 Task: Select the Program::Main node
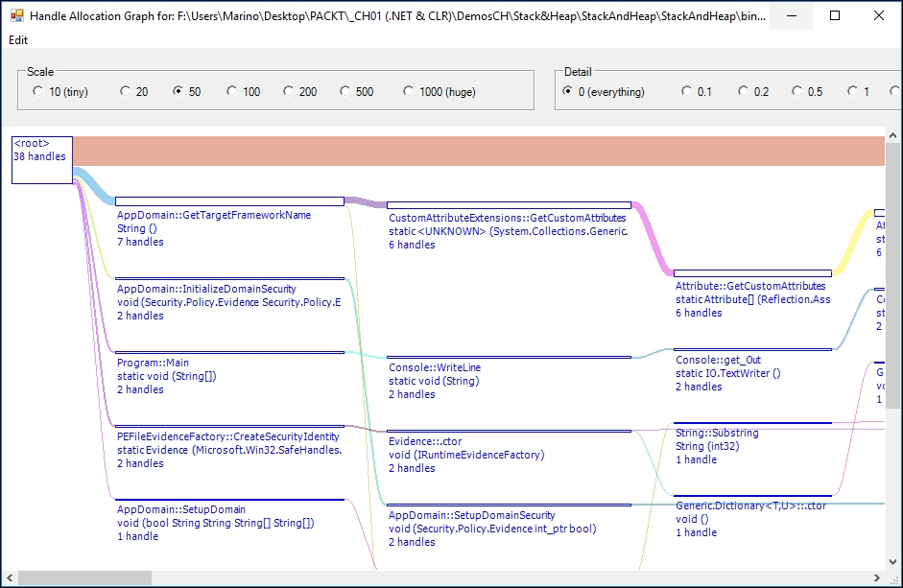[x=229, y=374]
